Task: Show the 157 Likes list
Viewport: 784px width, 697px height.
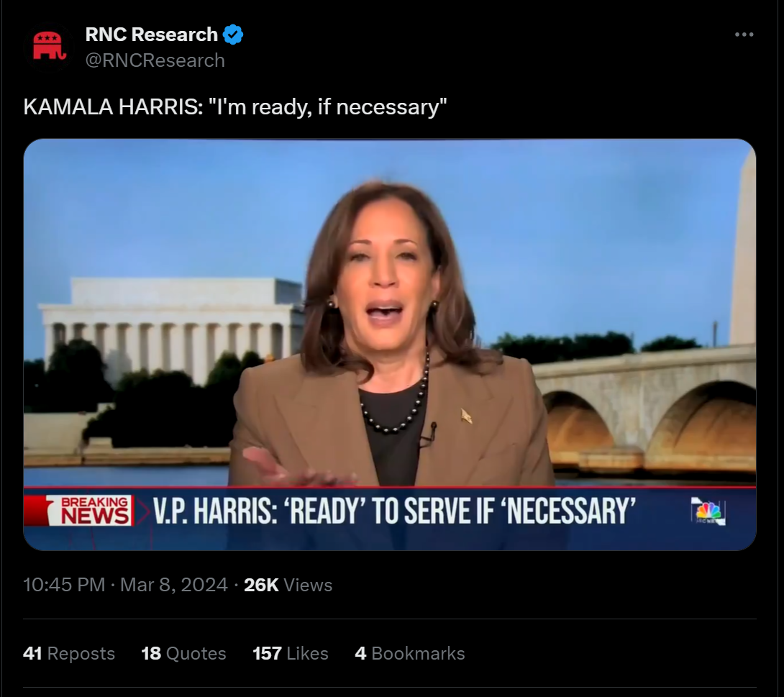Action: [x=291, y=654]
